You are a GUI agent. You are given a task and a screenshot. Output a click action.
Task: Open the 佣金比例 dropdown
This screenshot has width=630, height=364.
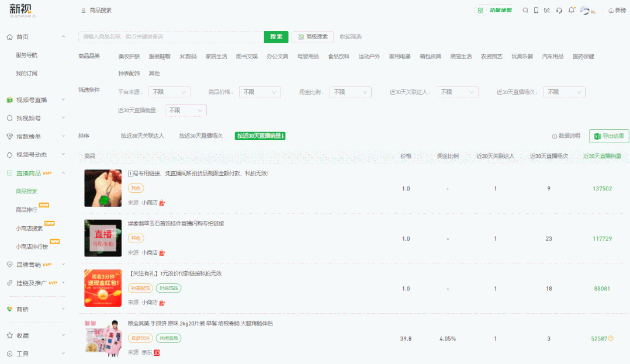tap(351, 92)
